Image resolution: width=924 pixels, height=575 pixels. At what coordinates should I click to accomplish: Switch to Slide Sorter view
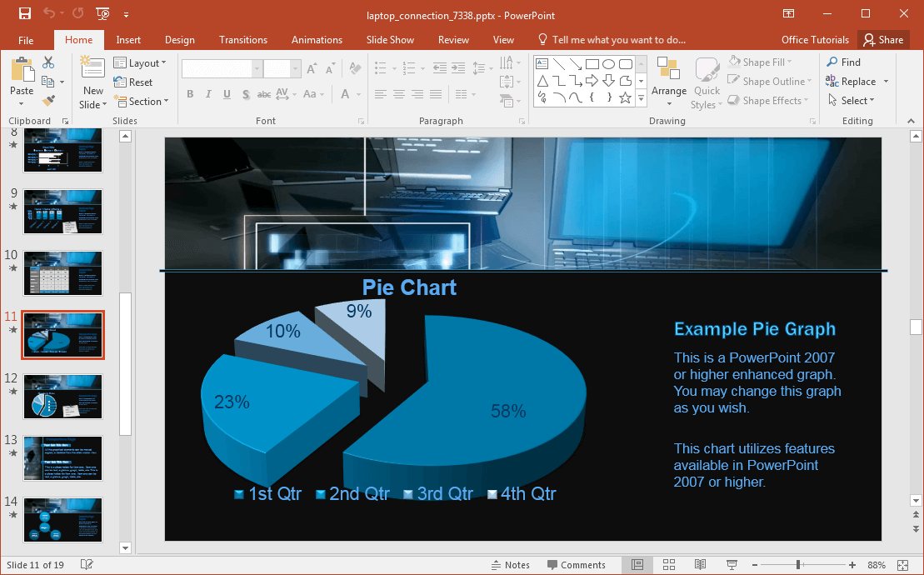pos(668,565)
